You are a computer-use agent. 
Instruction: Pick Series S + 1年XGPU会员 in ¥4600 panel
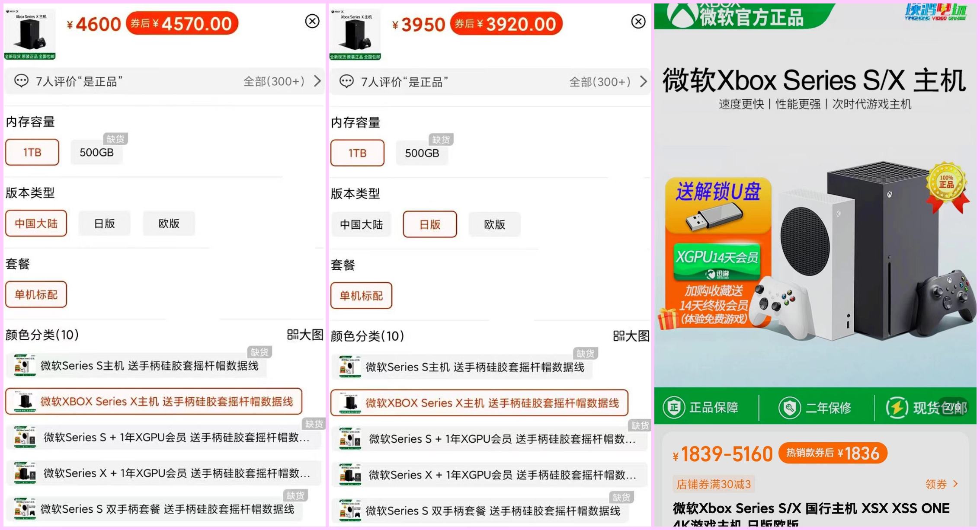click(x=163, y=437)
